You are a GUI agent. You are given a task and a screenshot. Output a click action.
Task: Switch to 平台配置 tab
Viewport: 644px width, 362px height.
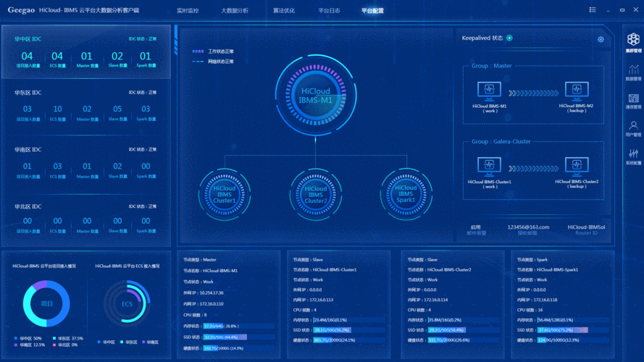pos(372,11)
